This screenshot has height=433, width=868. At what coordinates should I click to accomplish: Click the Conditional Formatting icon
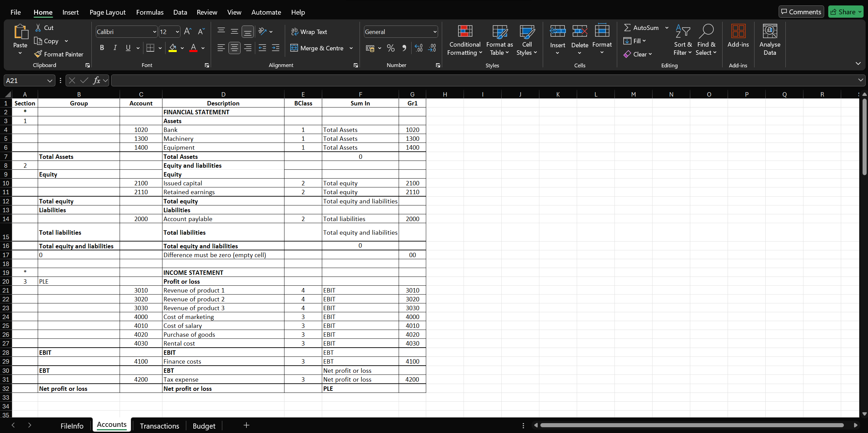coord(465,31)
